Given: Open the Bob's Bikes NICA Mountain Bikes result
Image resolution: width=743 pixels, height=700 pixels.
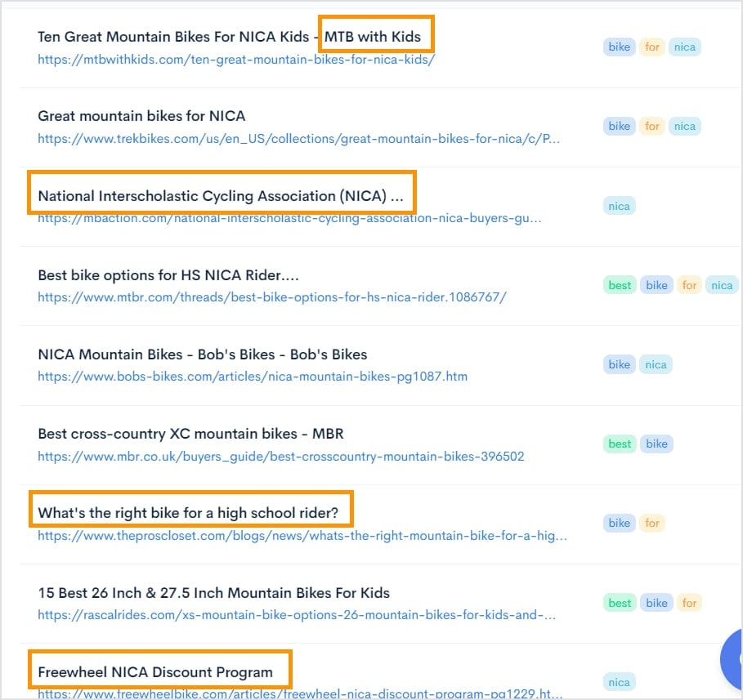Looking at the screenshot, I should pyautogui.click(x=202, y=354).
